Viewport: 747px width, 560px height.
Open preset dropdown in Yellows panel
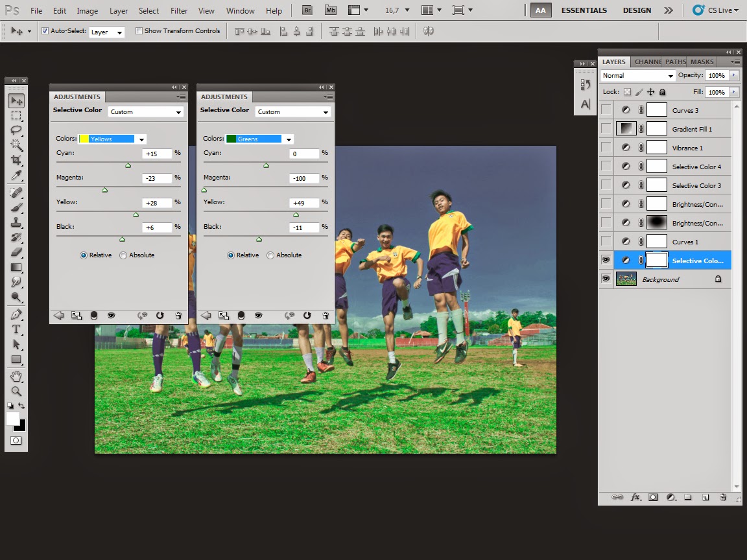(146, 112)
